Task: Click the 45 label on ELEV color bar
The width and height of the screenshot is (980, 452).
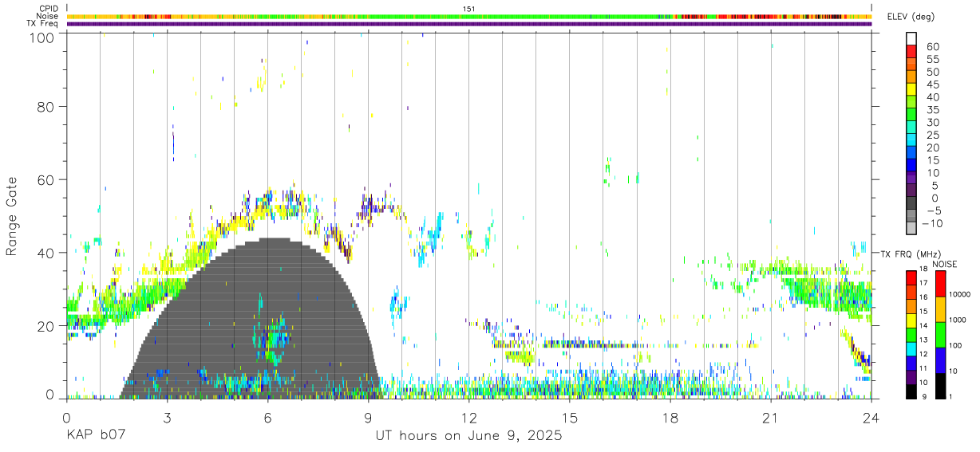Action: pyautogui.click(x=933, y=85)
